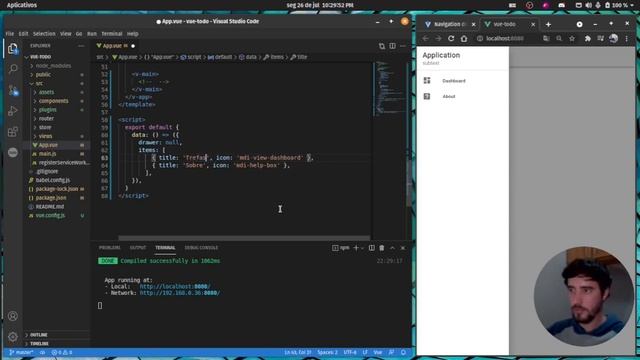Click split editor right icon
Screen dimensions: 640x360
pos(392,46)
